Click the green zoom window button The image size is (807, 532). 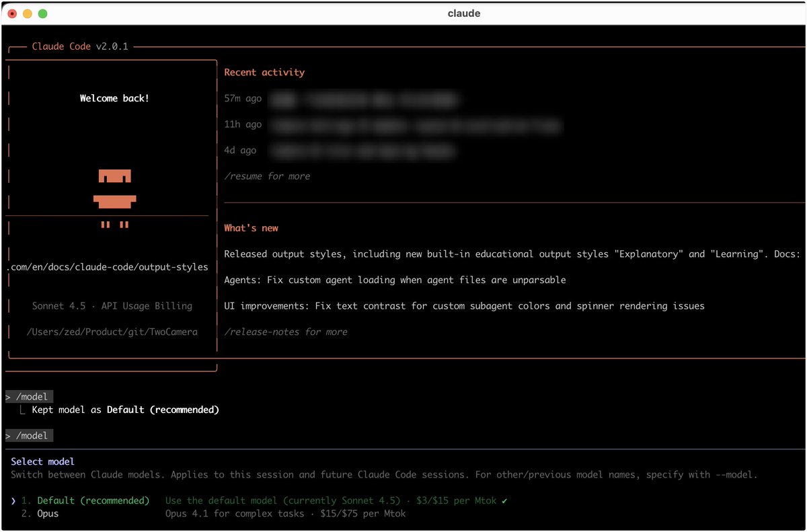pos(43,13)
